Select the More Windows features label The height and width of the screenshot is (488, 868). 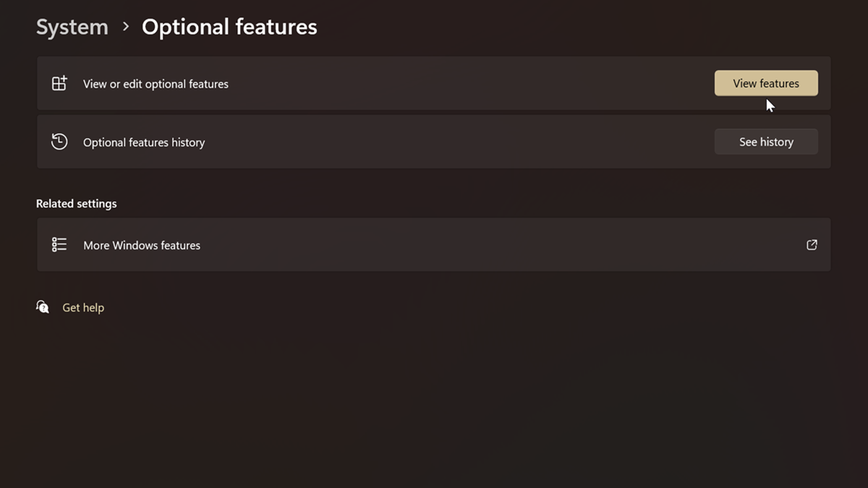[x=142, y=245]
